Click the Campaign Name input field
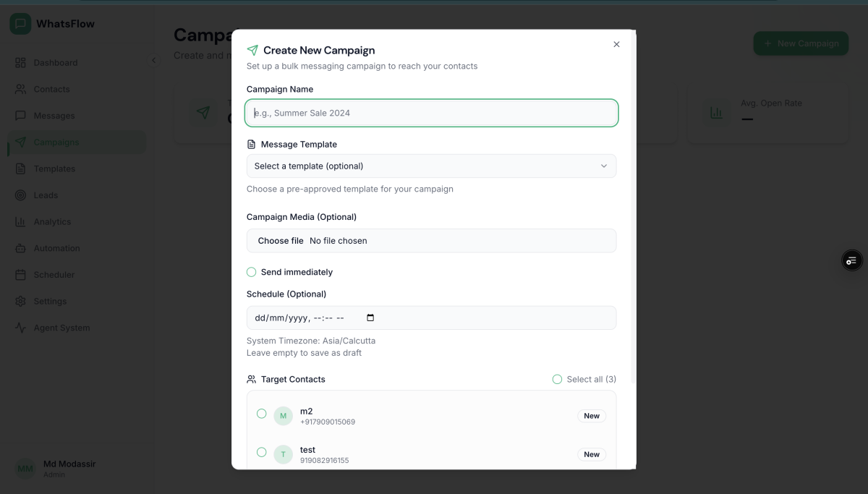Screen dimensions: 868x494 tap(431, 113)
